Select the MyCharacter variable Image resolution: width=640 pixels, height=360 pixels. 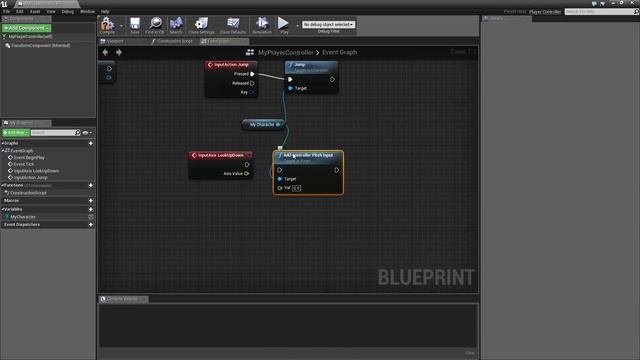23,217
